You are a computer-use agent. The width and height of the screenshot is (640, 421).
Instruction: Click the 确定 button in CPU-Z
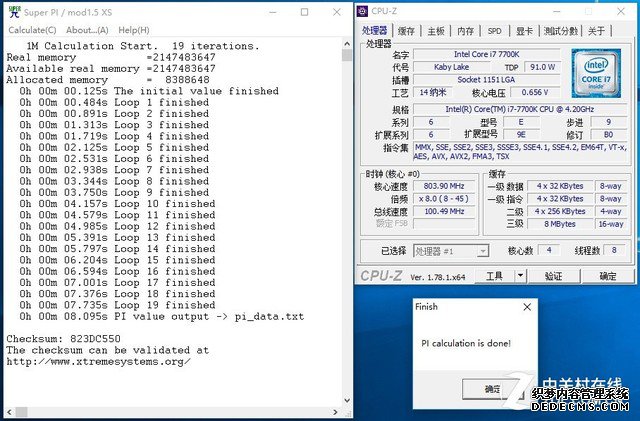click(x=608, y=276)
